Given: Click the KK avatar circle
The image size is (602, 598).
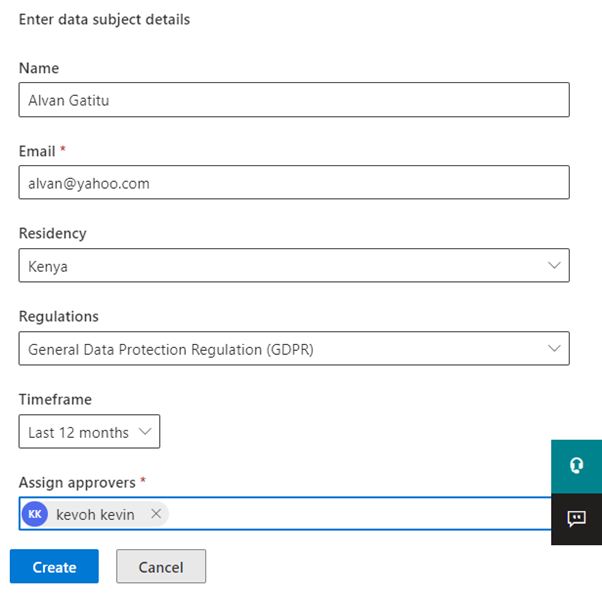Looking at the screenshot, I should [x=35, y=513].
